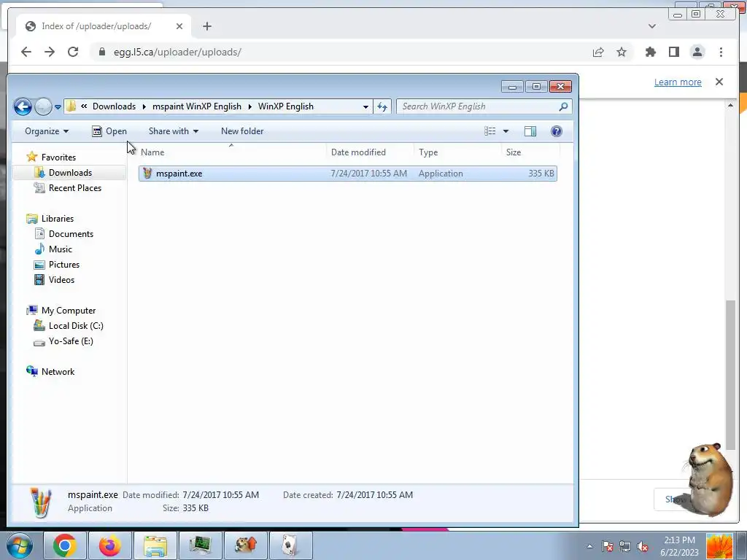Viewport: 747px width, 560px height.
Task: Open Local Disk (C:) in the sidebar
Action: pyautogui.click(x=69, y=325)
